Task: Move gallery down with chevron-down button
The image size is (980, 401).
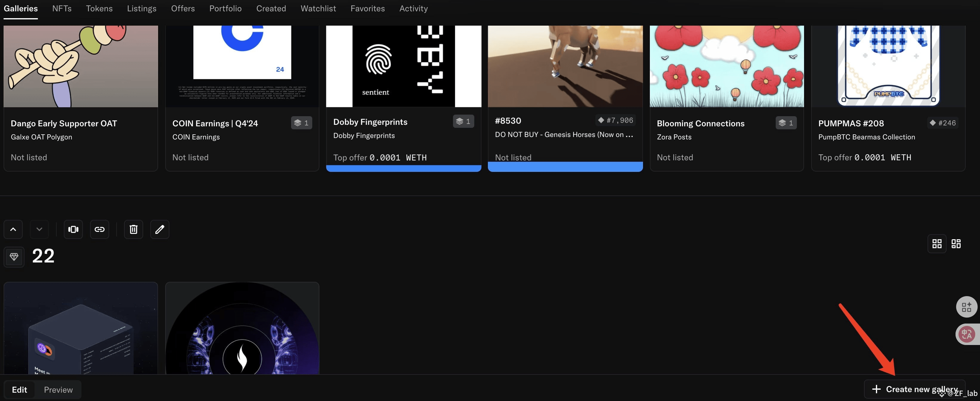Action: pyautogui.click(x=39, y=229)
